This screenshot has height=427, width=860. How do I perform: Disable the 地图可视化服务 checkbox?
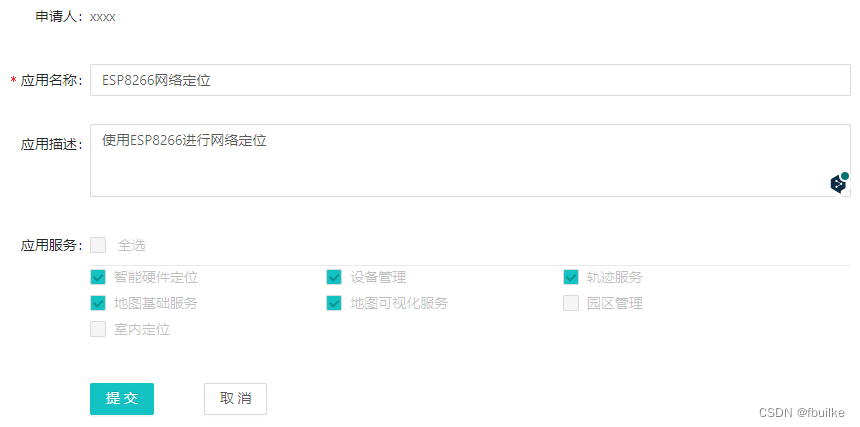334,303
